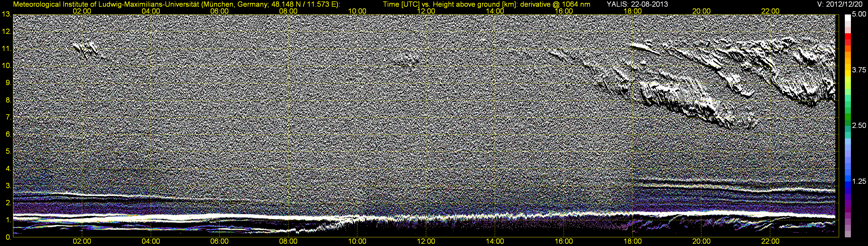Click the '06:00' label on the bottom time axis
The image size is (868, 246).
tap(220, 242)
